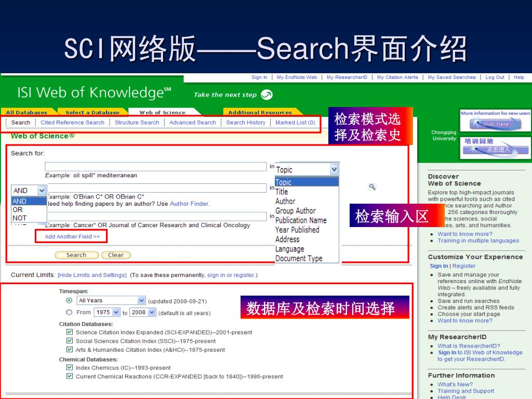Click Training in multiple languages link
The height and width of the screenshot is (399, 532).
click(478, 241)
